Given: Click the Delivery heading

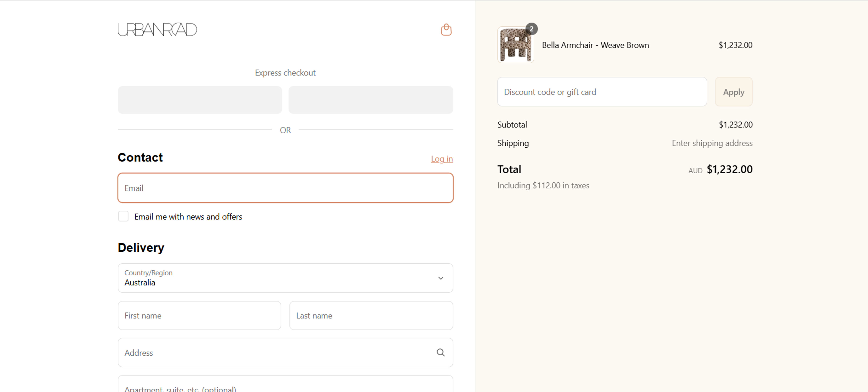Looking at the screenshot, I should click(141, 248).
